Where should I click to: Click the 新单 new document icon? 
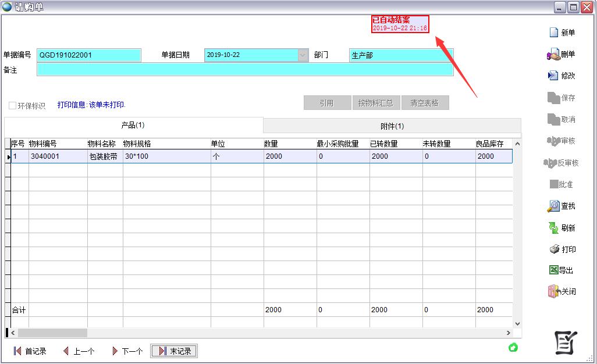(554, 33)
